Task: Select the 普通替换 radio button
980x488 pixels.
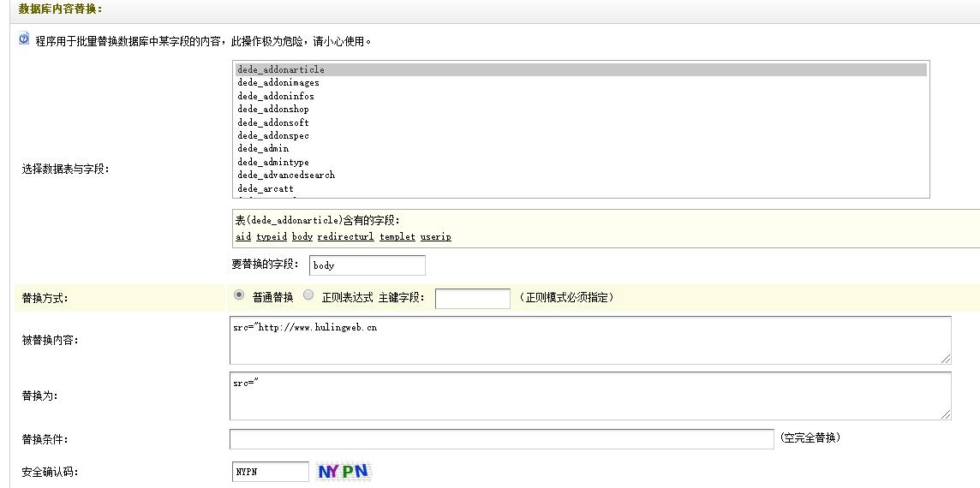Action: (x=239, y=295)
